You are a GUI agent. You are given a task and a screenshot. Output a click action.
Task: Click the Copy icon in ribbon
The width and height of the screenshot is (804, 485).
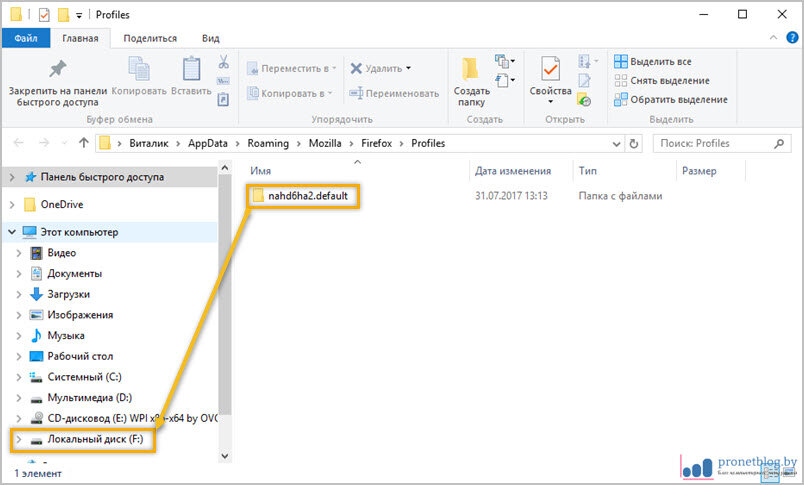pos(139,70)
